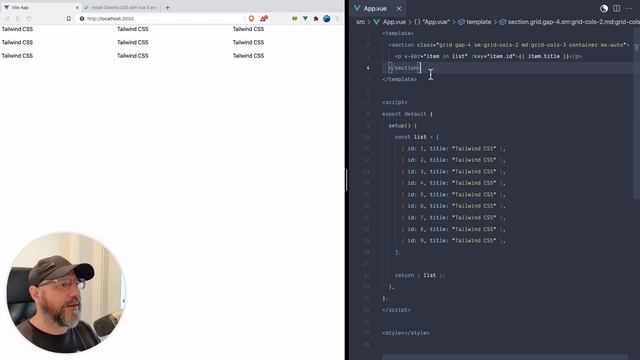Click the id: 9 list entry
Image resolution: width=640 pixels, height=360 pixels.
pyautogui.click(x=453, y=241)
